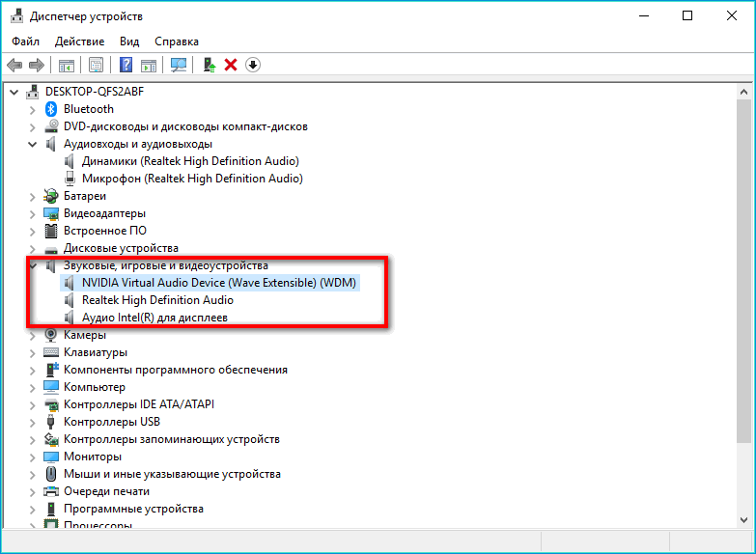Expand the Видеоадаптеры node

click(33, 213)
